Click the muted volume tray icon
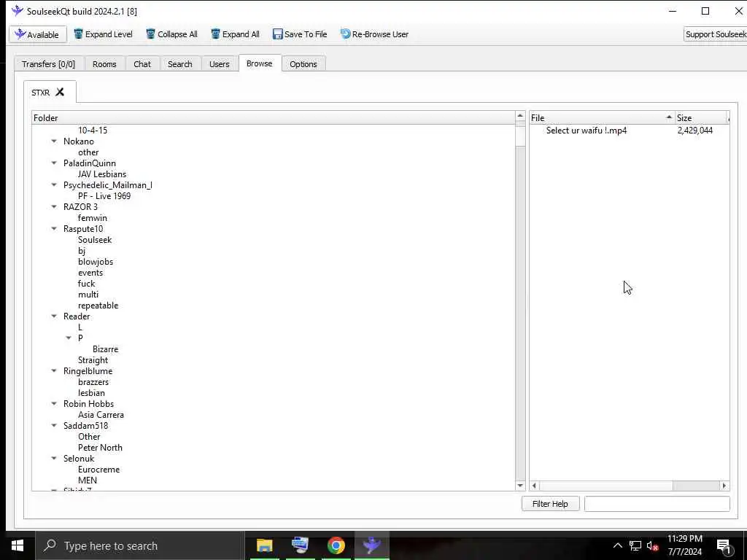 (x=652, y=545)
